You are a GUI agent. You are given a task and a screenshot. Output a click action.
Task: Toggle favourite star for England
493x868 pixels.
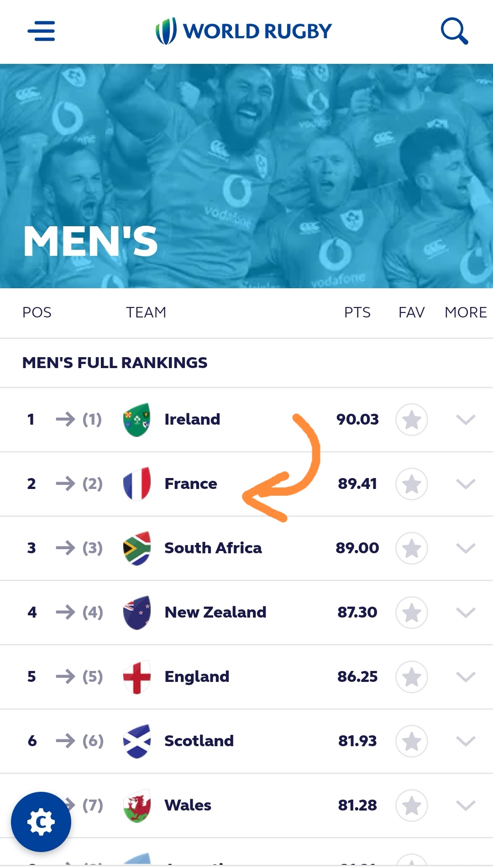coord(412,677)
